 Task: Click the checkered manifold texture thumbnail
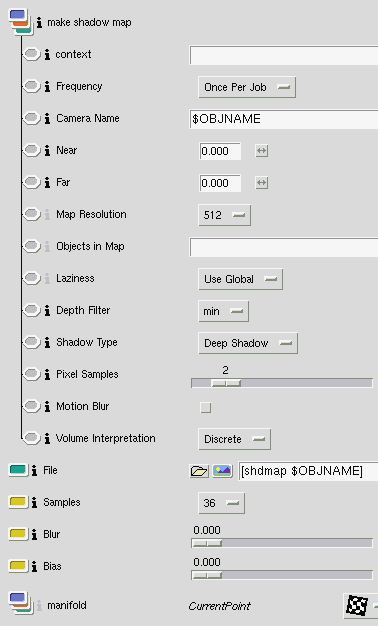pos(356,606)
